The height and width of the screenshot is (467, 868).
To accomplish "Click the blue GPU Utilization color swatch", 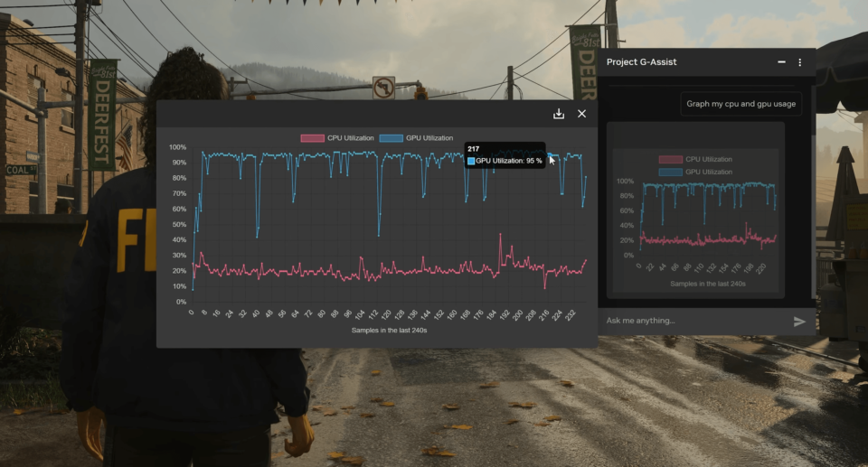I will tap(392, 138).
